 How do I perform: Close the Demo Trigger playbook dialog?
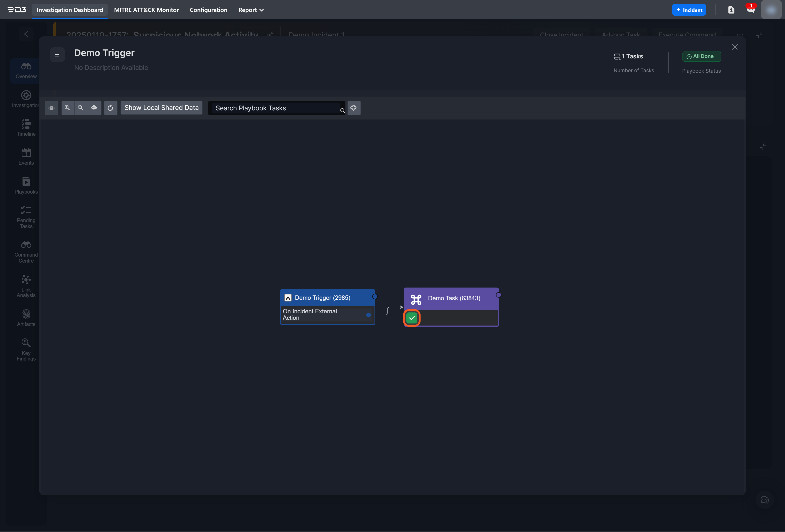click(x=735, y=47)
